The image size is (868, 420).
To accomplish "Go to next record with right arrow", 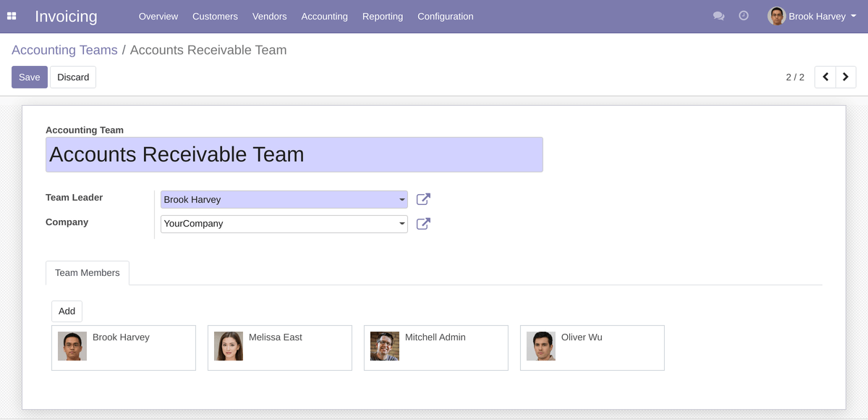I will pos(846,77).
